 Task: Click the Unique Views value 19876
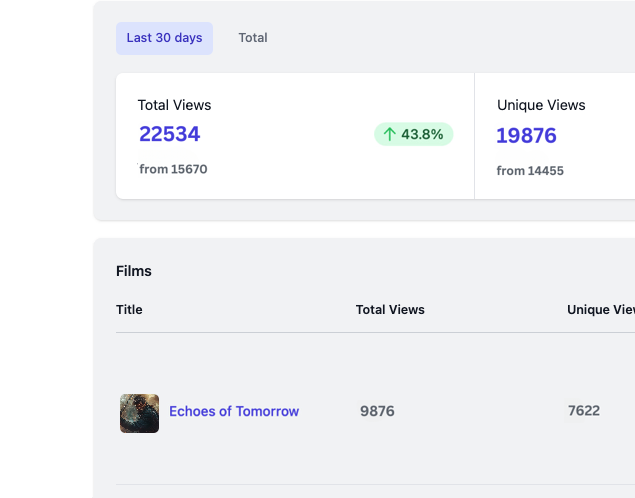pos(526,135)
